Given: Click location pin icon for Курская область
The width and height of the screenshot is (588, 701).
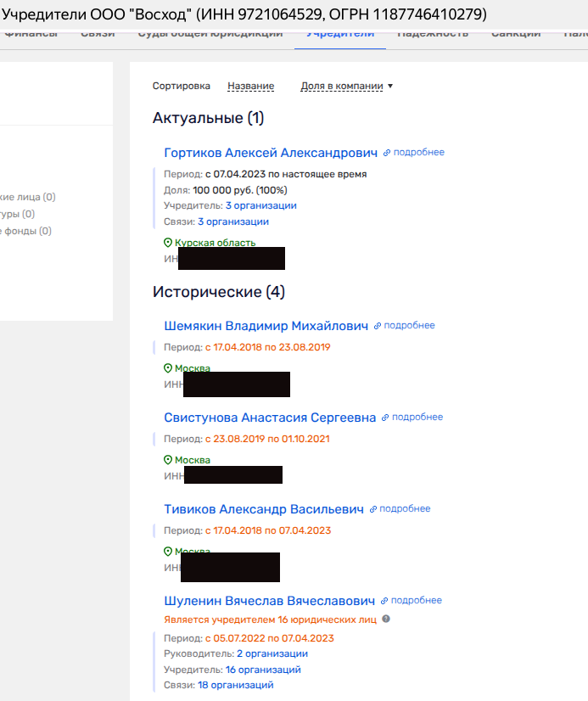Looking at the screenshot, I should pyautogui.click(x=168, y=243).
